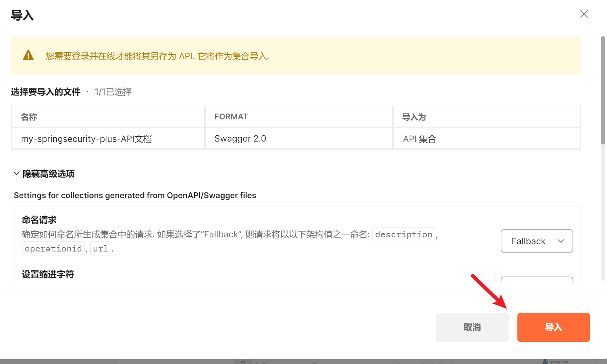
Task: Click the FORMAT column header
Action: pos(231,117)
